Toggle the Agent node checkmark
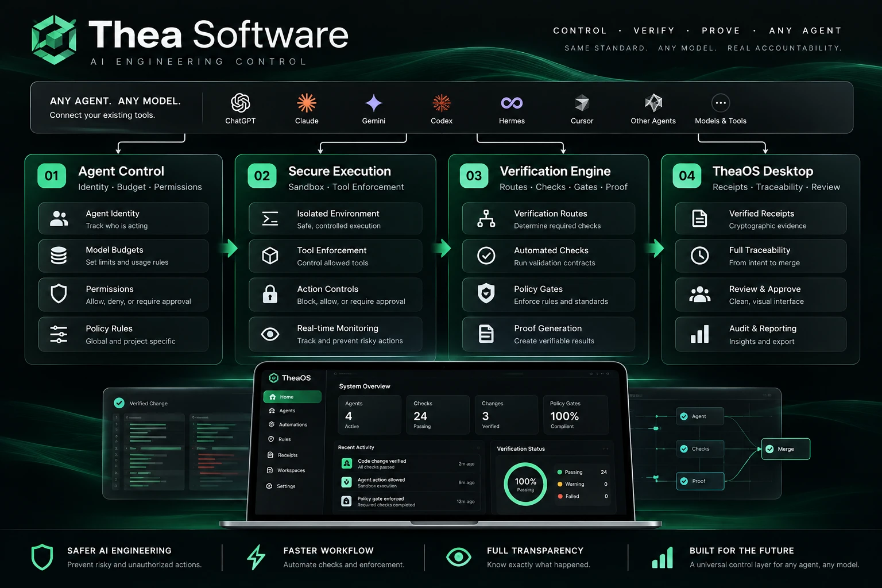 [684, 416]
